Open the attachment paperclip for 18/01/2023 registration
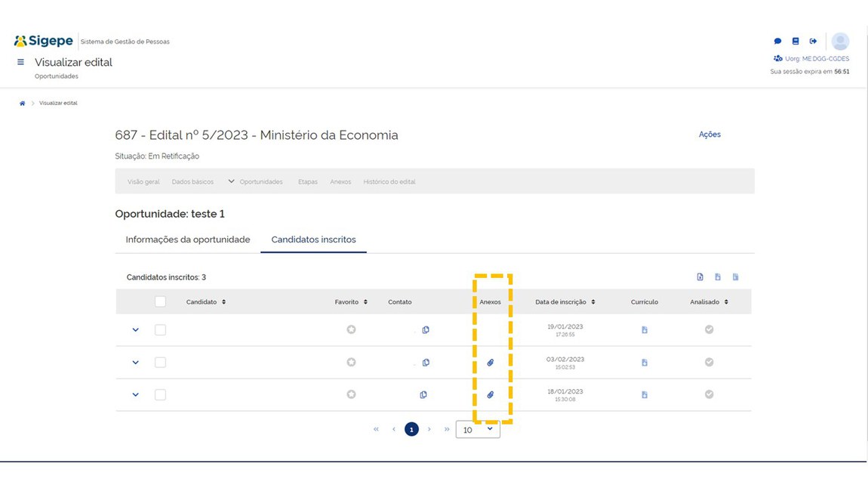868x488 pixels. click(x=490, y=394)
